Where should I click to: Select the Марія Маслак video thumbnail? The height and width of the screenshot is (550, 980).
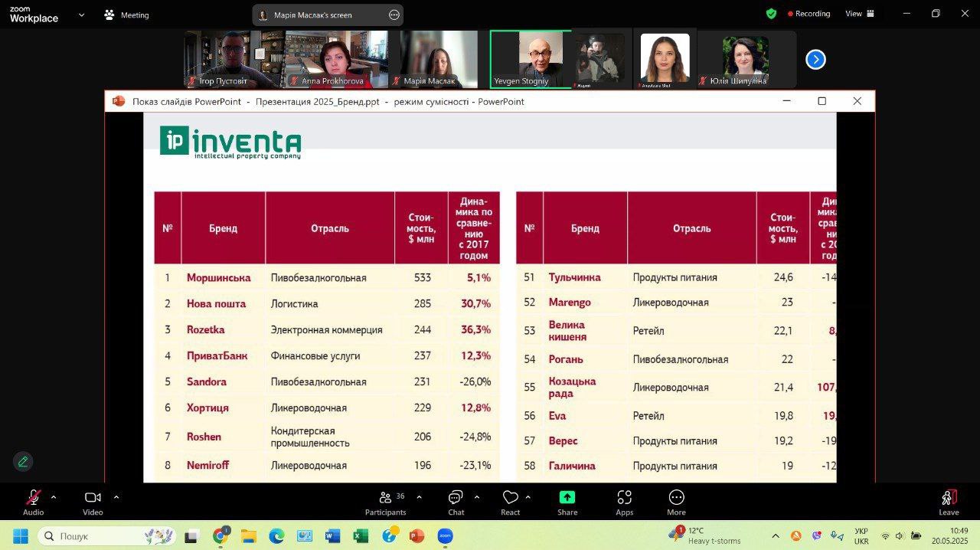[438, 59]
